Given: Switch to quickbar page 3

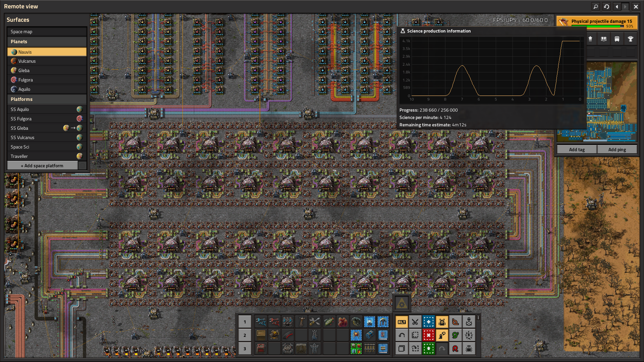Looking at the screenshot, I should pos(245,349).
